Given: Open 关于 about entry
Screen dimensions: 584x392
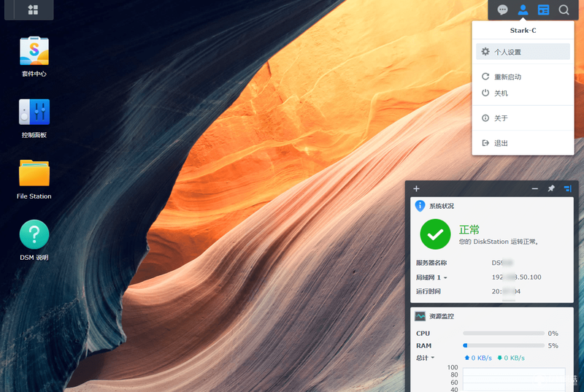Looking at the screenshot, I should [x=523, y=118].
